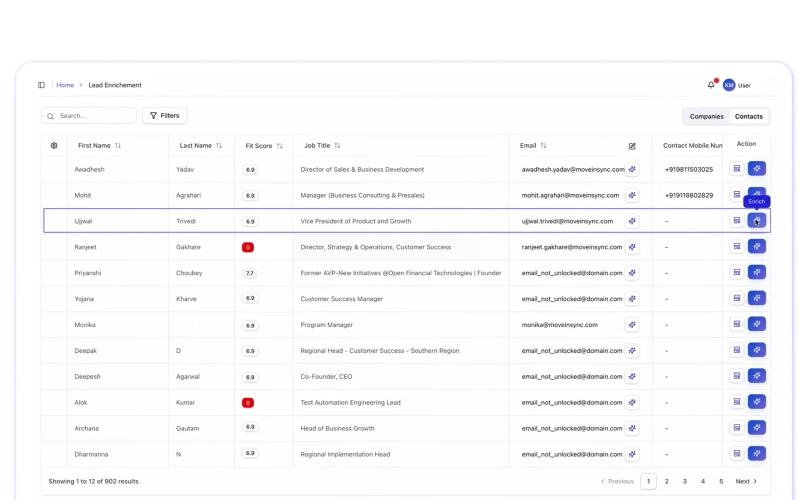Enrich Monika using the blue button
This screenshot has width=800, height=500.
(x=757, y=324)
